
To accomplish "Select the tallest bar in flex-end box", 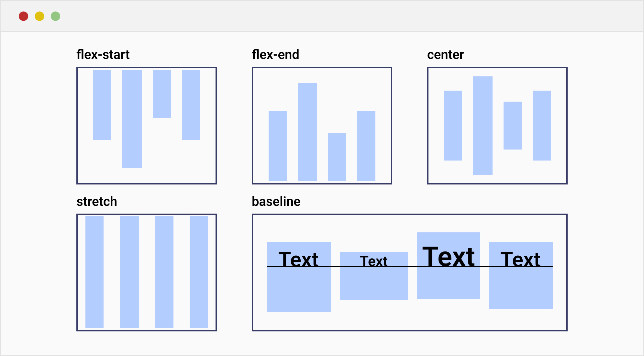I will [307, 132].
